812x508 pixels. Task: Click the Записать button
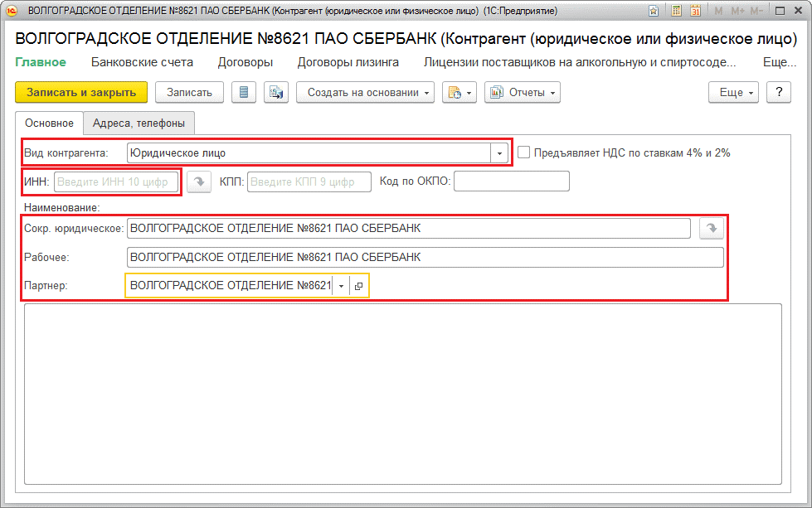[x=190, y=93]
